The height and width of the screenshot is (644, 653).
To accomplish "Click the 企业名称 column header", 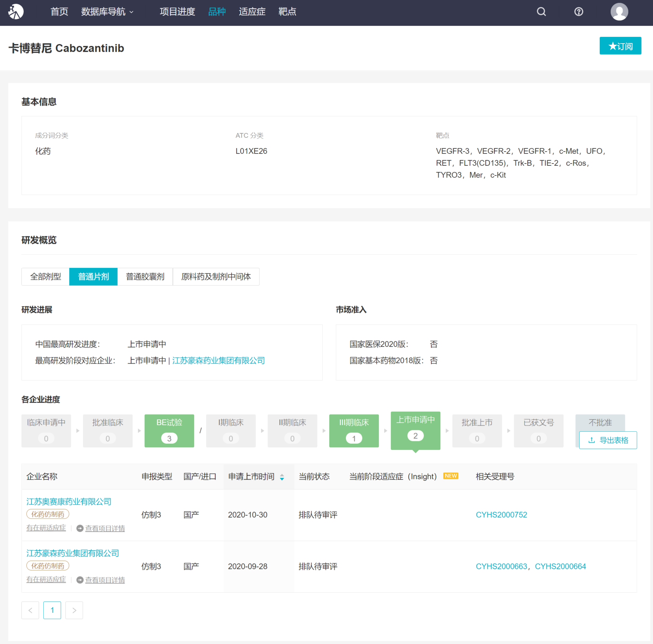I will [x=42, y=477].
